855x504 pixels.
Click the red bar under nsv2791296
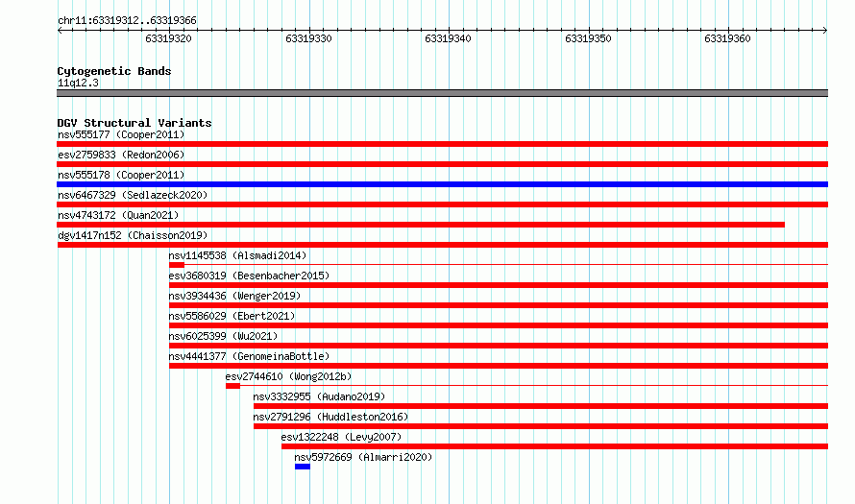(541, 426)
